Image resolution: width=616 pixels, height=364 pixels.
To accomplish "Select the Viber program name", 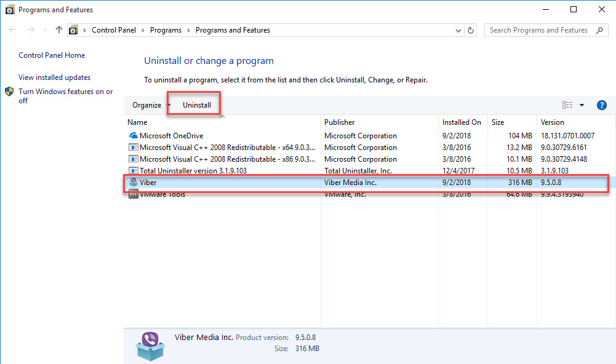I will pos(148,183).
